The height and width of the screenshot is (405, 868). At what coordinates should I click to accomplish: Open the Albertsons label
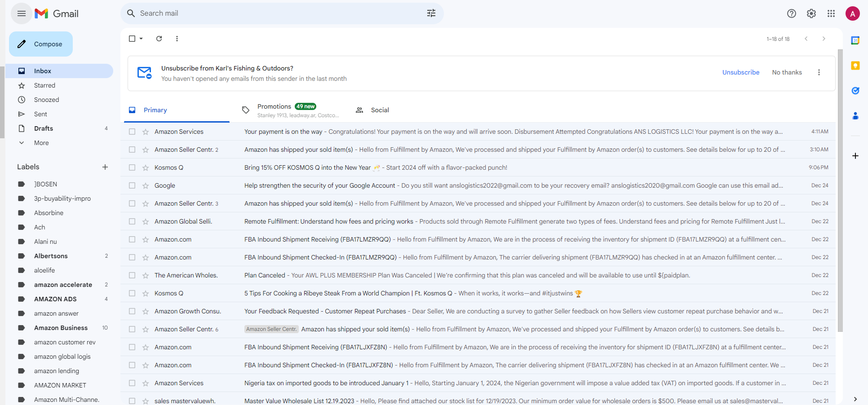(x=58, y=256)
